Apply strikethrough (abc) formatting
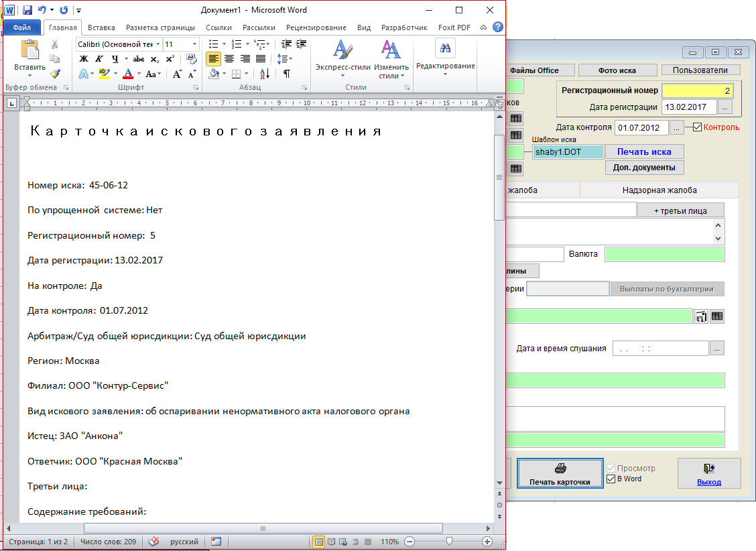This screenshot has width=756, height=551. click(138, 59)
